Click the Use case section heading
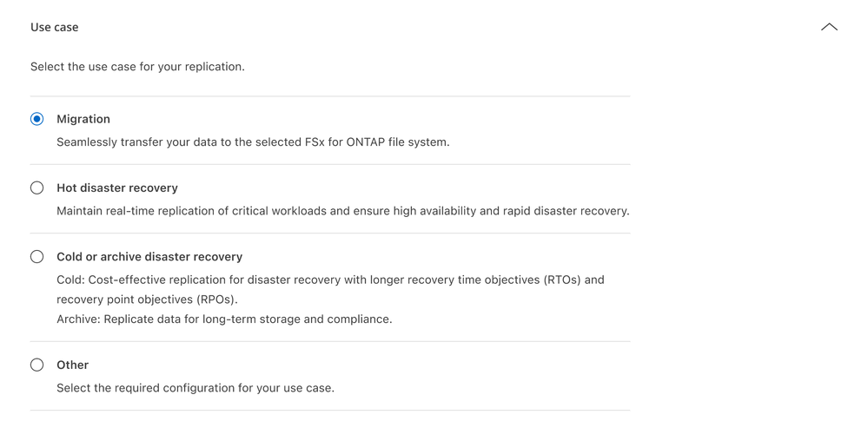The height and width of the screenshot is (441, 868). coord(55,28)
